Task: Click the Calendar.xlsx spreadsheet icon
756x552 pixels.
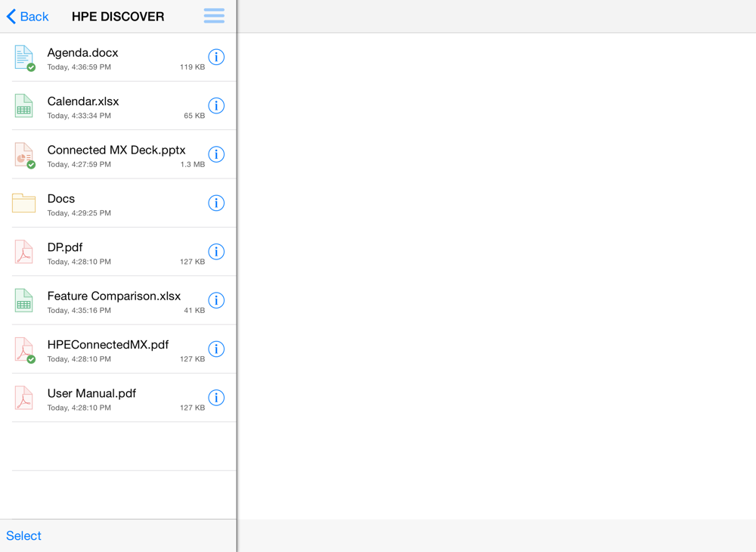Action: 23,106
